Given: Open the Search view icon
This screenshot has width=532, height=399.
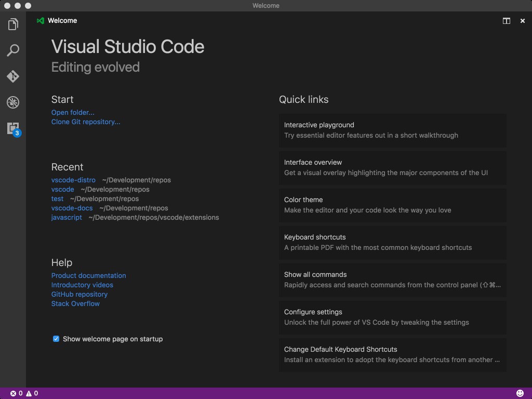Looking at the screenshot, I should [13, 50].
